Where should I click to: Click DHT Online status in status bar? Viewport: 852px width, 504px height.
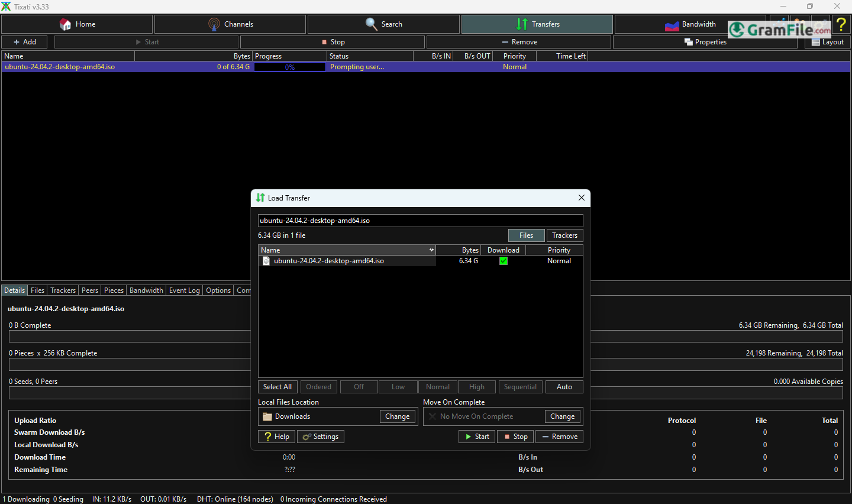235,499
